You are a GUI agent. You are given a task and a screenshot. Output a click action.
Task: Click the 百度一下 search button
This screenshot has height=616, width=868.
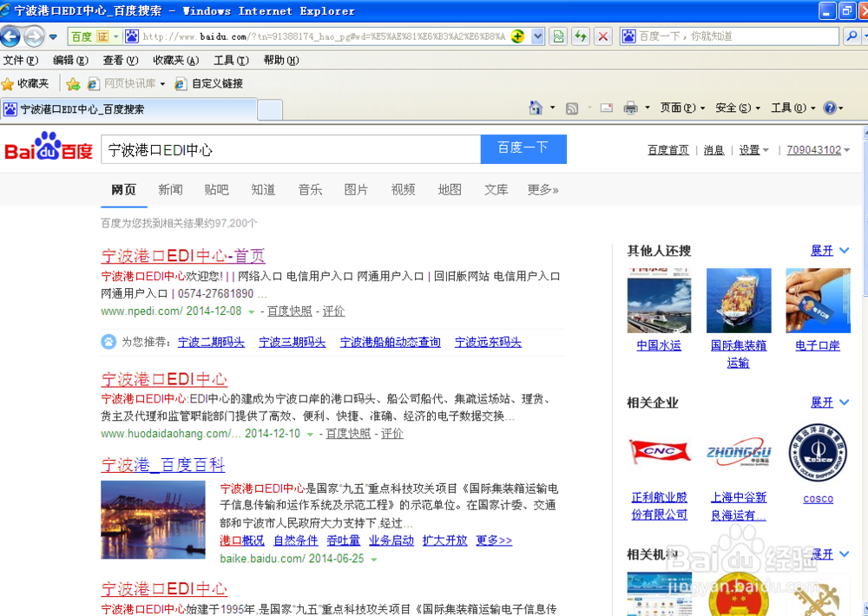(523, 149)
